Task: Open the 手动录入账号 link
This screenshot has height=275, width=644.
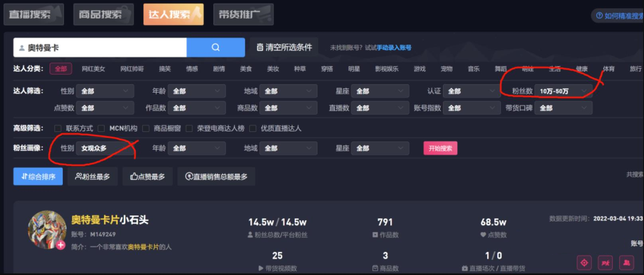Action: (x=394, y=48)
